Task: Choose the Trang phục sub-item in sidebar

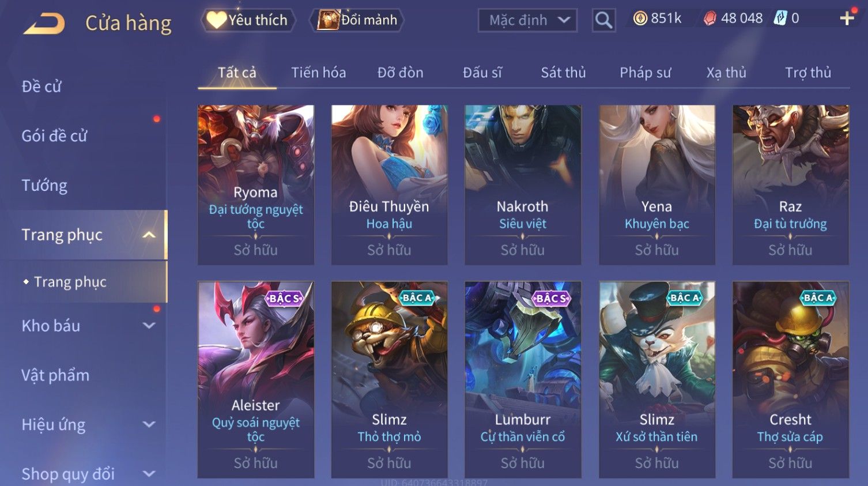Action: pyautogui.click(x=70, y=282)
